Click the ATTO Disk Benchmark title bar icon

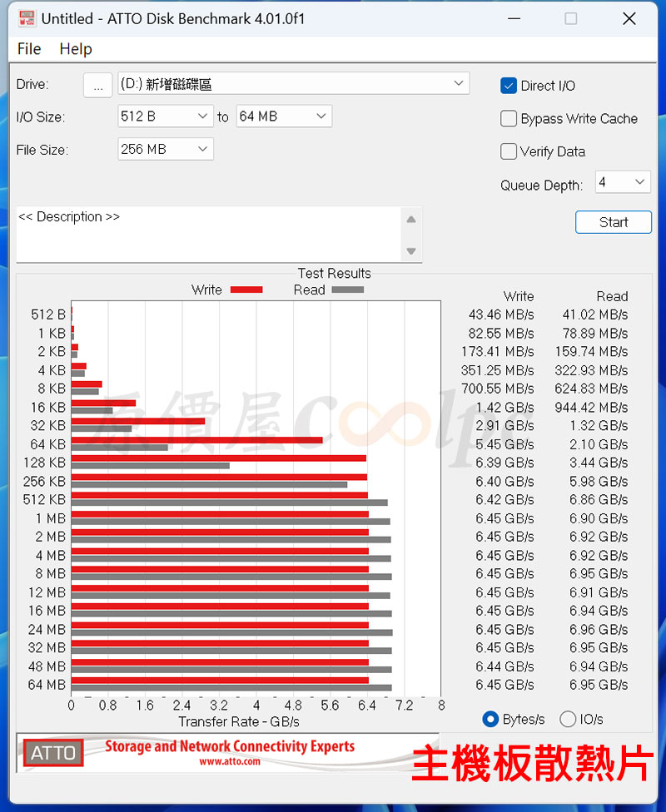27,18
